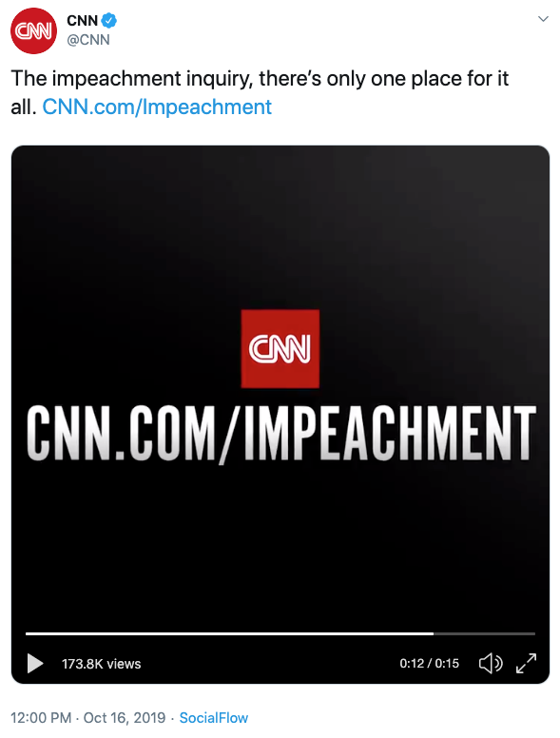Seek to the unplayed end of the video timeline
560x738 pixels.
pos(485,634)
